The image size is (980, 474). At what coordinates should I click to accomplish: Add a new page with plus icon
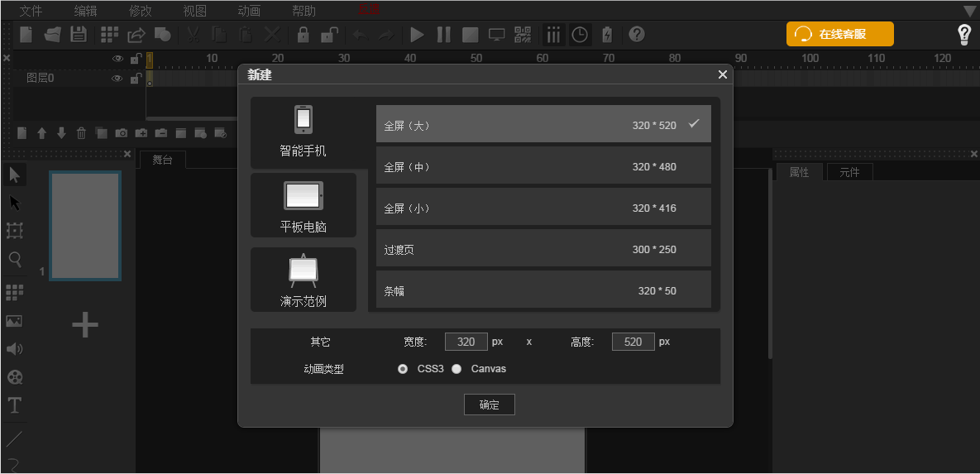(x=85, y=325)
